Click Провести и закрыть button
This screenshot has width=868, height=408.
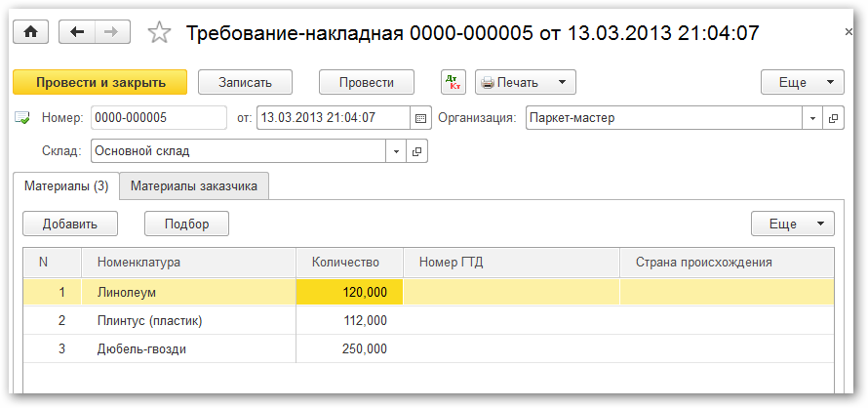pos(100,82)
